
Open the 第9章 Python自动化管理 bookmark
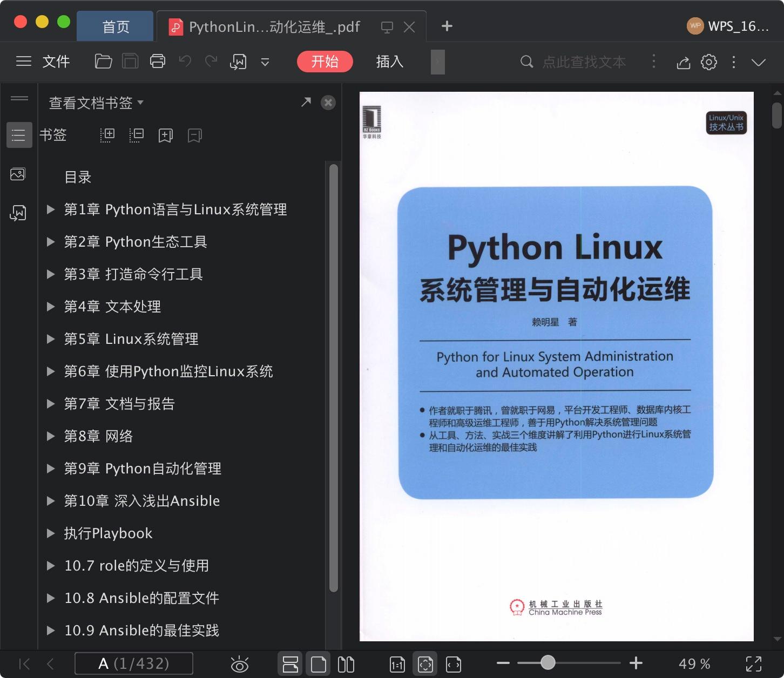(143, 469)
